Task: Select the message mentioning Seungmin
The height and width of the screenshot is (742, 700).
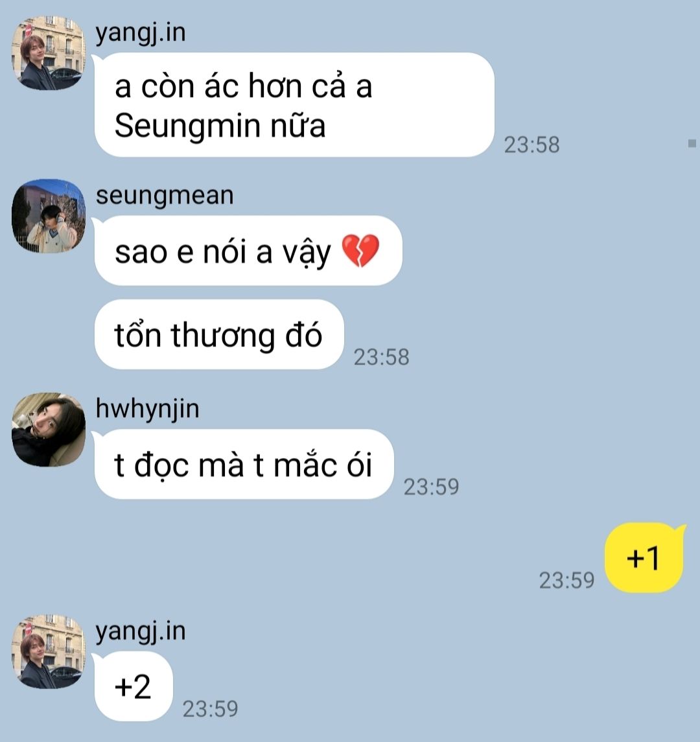Action: (294, 104)
